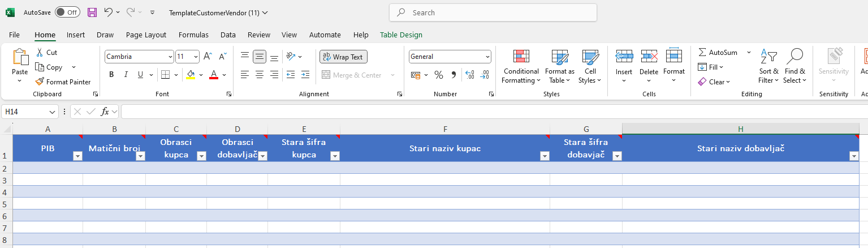The width and height of the screenshot is (868, 248).
Task: Click the Percent Style icon
Action: [438, 75]
